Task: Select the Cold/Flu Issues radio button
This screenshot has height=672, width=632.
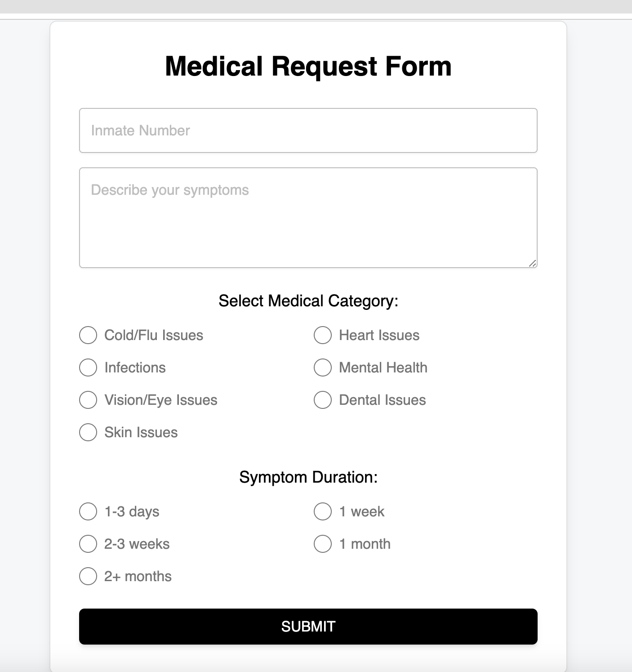Action: coord(88,335)
